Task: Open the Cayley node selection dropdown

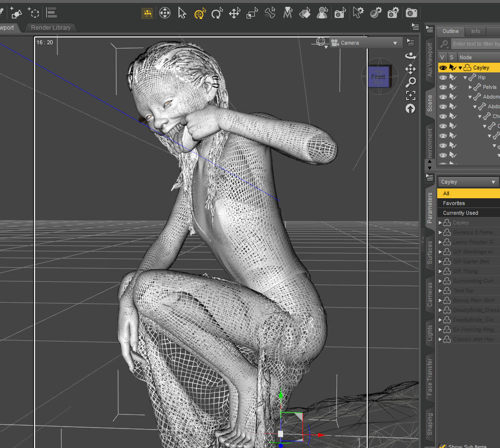Action: coord(468,182)
